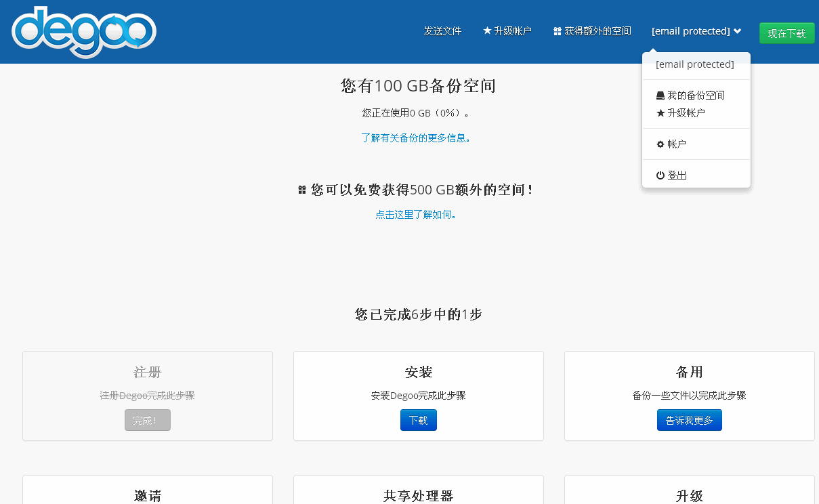Click the 邀请 card title
819x504 pixels.
click(x=148, y=496)
